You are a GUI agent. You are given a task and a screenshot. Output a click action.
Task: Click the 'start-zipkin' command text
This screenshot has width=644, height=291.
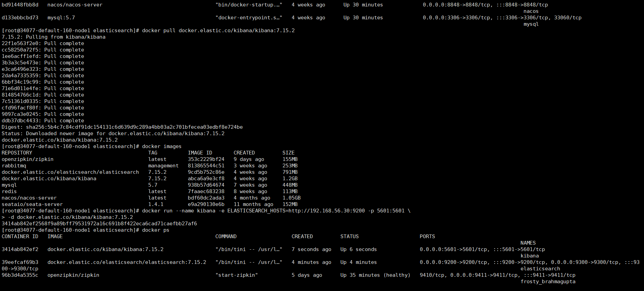click(237, 275)
